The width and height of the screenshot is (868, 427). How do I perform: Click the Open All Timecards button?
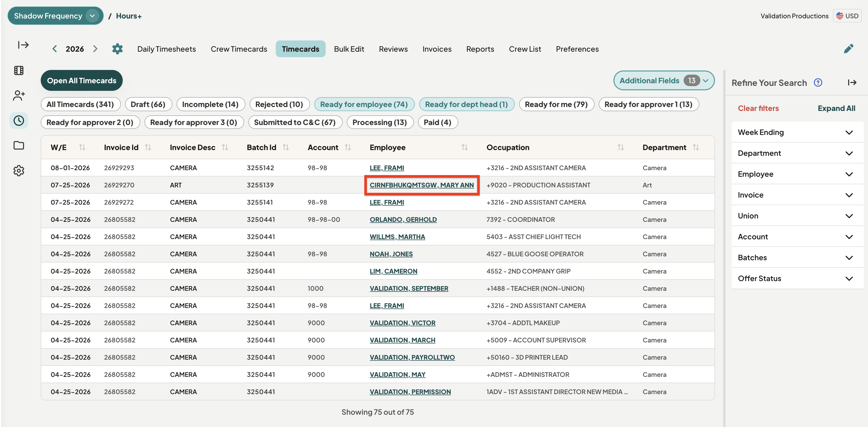click(81, 80)
